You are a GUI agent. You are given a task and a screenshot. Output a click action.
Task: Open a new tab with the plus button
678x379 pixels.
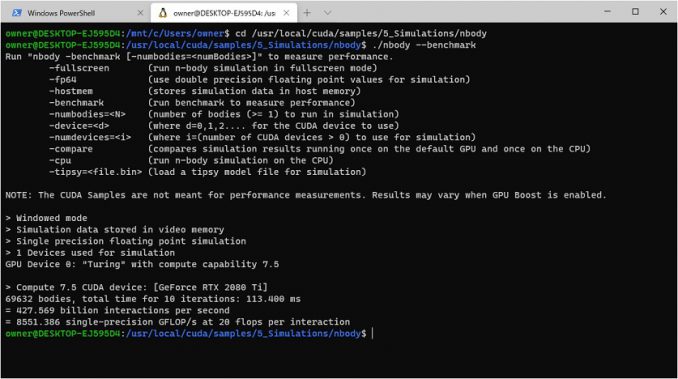click(307, 13)
